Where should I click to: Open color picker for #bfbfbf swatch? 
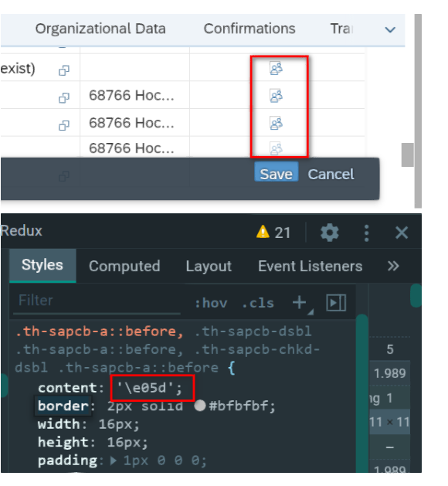[x=200, y=406]
